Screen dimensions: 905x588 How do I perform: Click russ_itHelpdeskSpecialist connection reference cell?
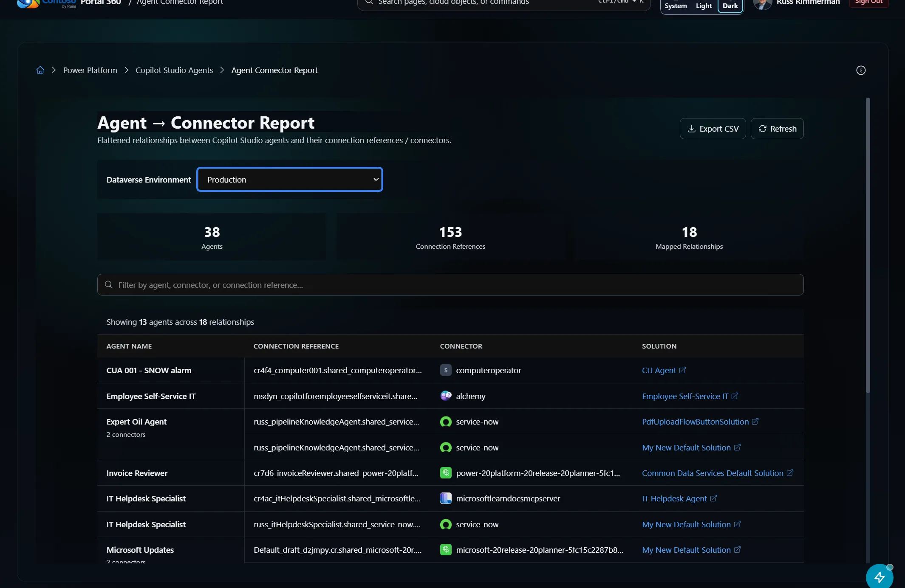click(337, 524)
